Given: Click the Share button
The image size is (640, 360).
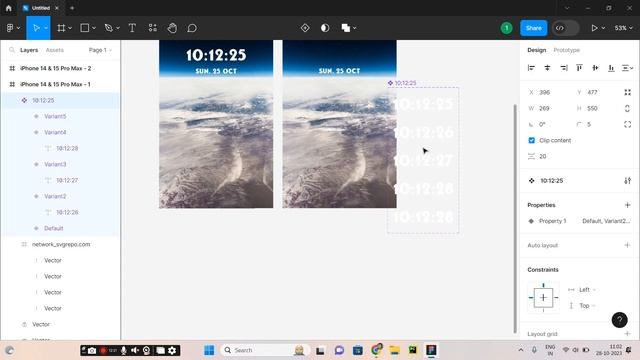Looking at the screenshot, I should (x=533, y=28).
